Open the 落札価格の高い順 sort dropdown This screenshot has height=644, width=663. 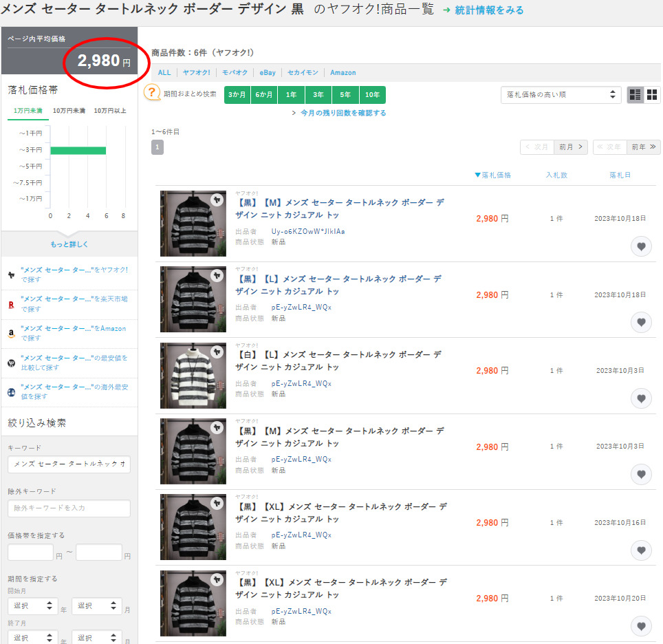tap(561, 95)
